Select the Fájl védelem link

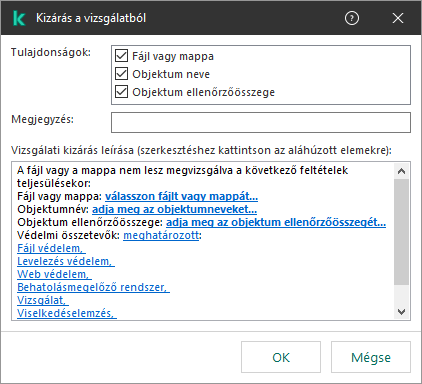click(51, 248)
